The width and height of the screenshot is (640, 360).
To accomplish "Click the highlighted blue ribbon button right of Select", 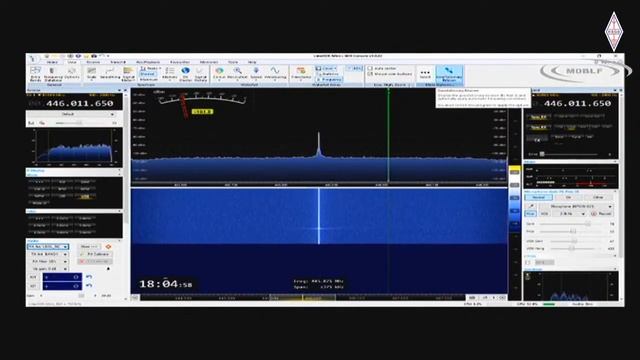I will (x=449, y=74).
